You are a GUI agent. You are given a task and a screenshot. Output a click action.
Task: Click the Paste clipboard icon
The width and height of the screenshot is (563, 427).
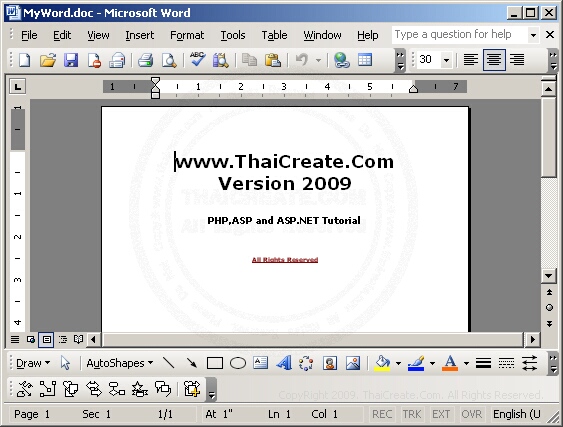(273, 60)
